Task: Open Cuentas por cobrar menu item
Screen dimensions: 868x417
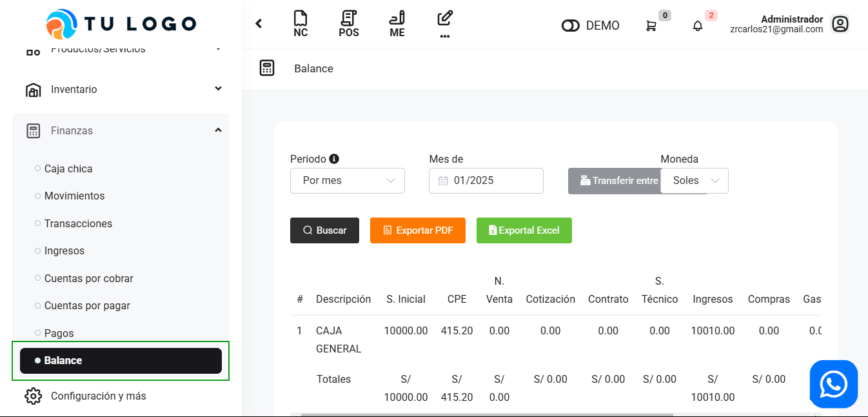Action: pos(89,278)
